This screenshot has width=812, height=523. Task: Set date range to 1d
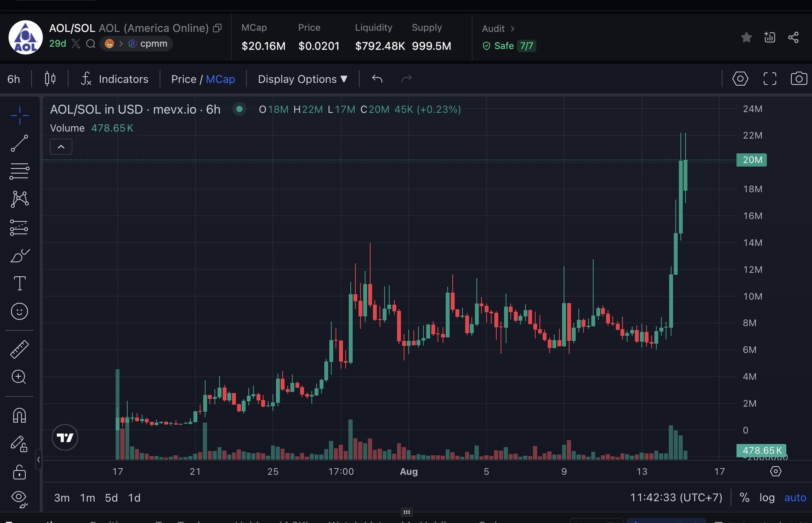tap(134, 498)
